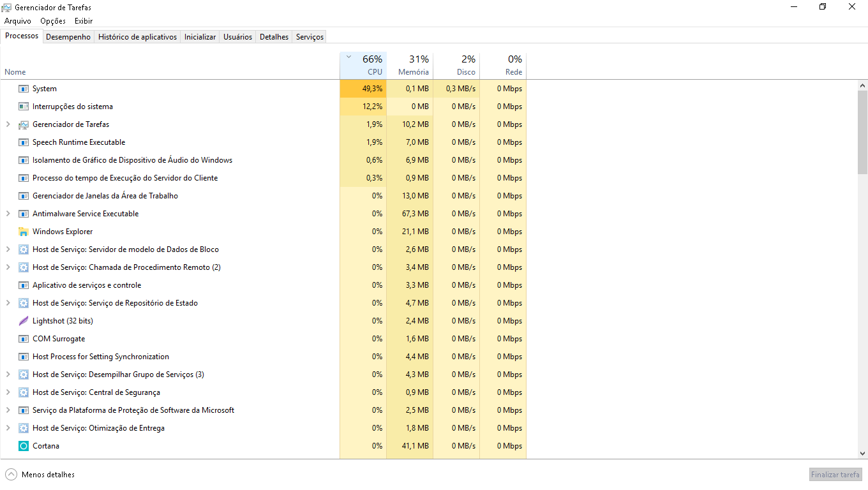Open the Exibir menu
868x490 pixels.
click(84, 21)
